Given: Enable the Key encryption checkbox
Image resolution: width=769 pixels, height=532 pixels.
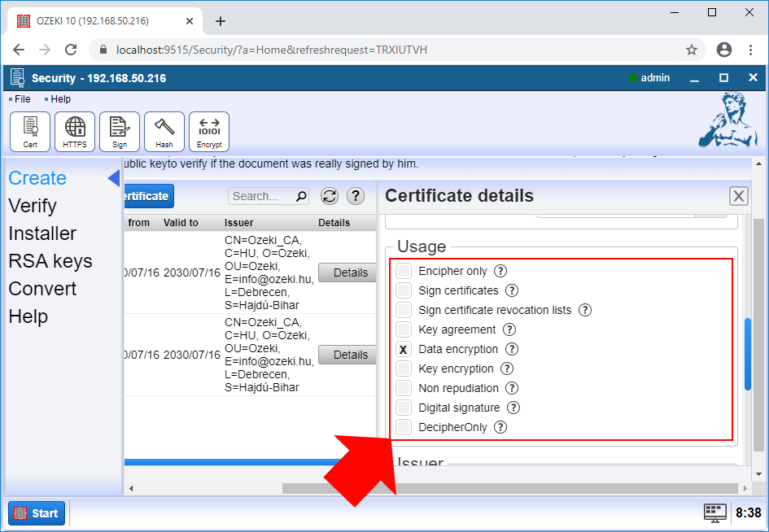Looking at the screenshot, I should pyautogui.click(x=404, y=368).
